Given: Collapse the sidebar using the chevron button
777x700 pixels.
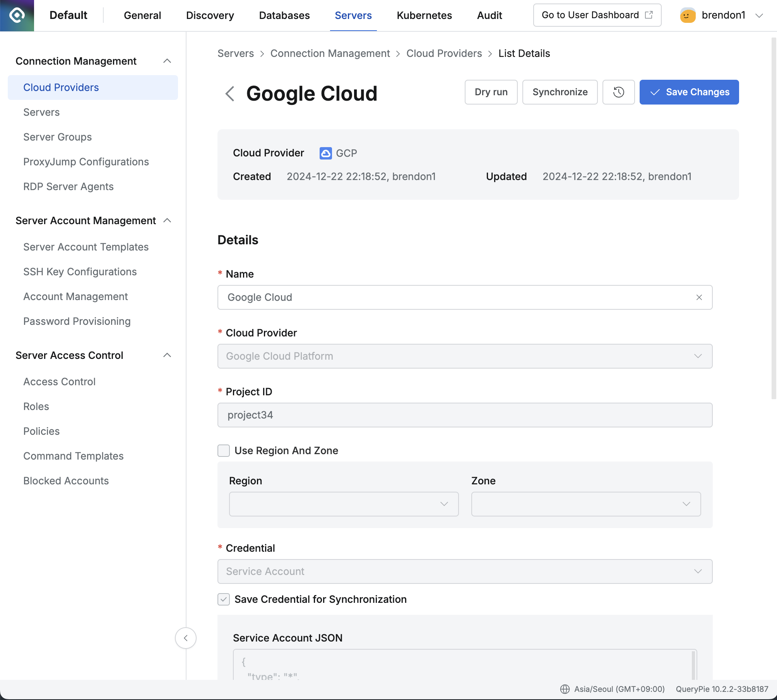Looking at the screenshot, I should [x=186, y=638].
